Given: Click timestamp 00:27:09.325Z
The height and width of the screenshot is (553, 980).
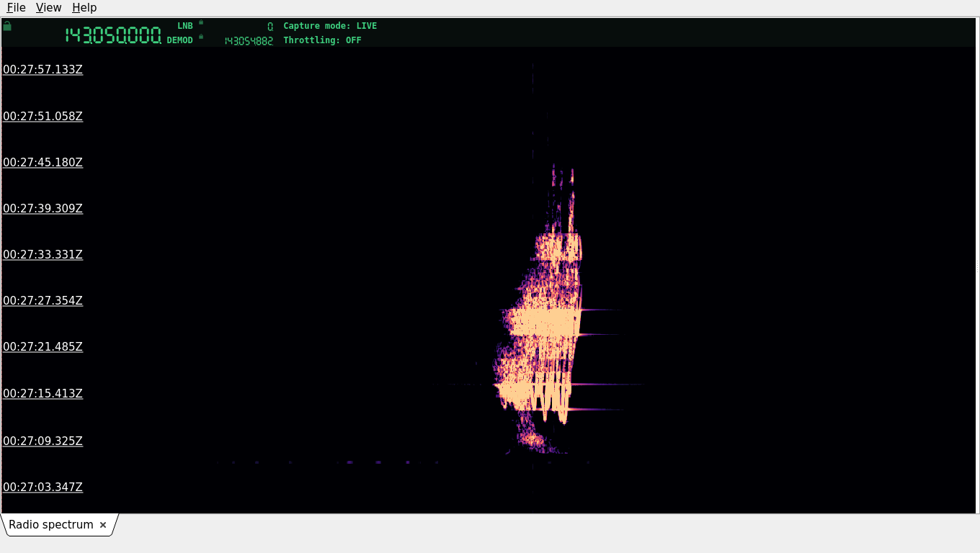Looking at the screenshot, I should pyautogui.click(x=43, y=441).
